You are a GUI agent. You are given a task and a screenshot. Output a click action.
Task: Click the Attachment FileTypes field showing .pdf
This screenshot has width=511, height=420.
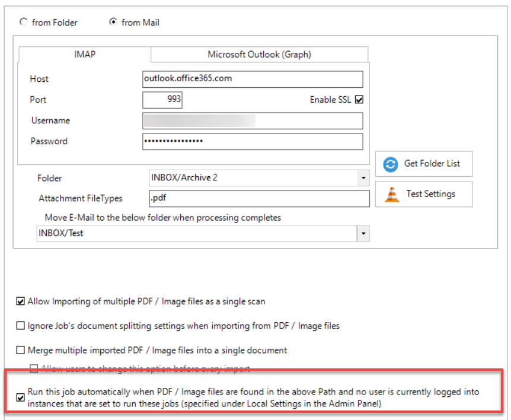[259, 198]
